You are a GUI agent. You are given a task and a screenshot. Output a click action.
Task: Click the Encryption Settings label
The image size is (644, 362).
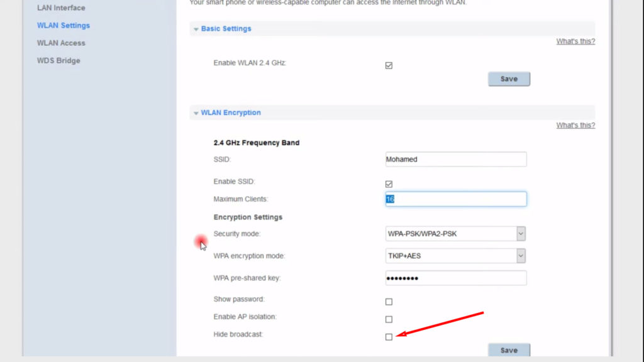pos(248,217)
